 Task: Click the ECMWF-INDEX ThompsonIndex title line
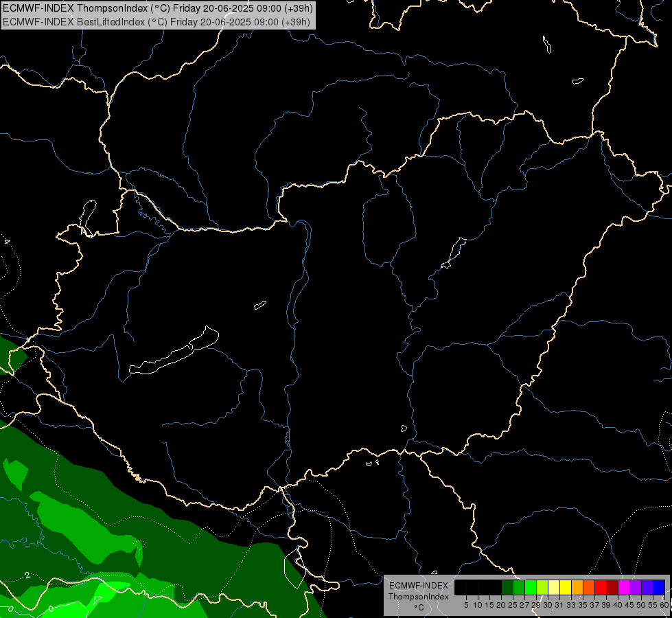158,8
